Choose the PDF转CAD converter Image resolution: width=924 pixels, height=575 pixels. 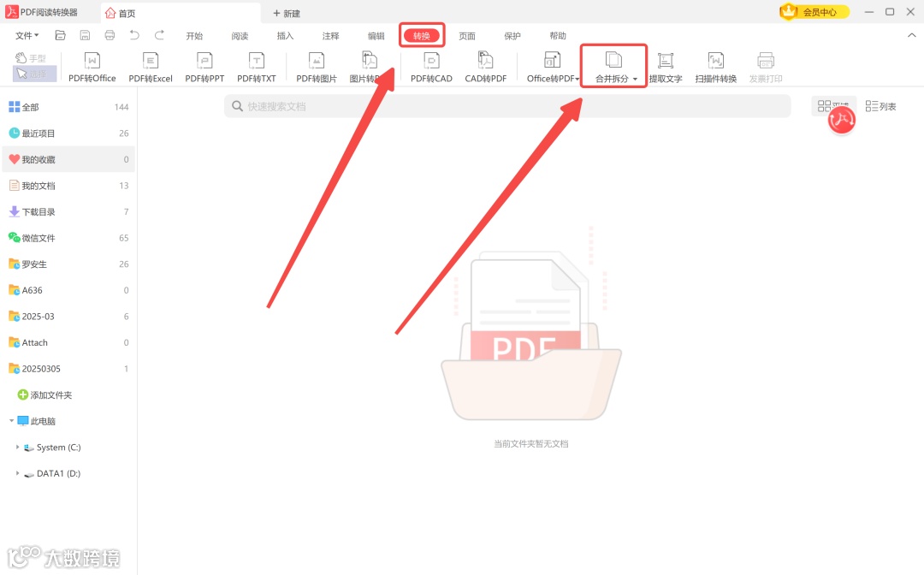431,67
